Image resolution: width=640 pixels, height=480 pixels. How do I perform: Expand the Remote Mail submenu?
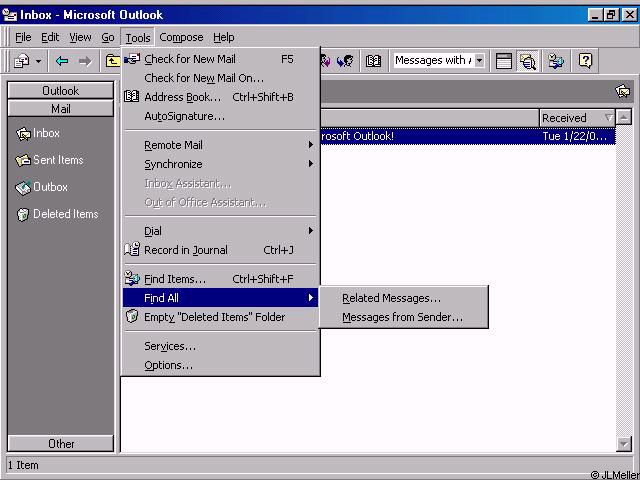(x=220, y=145)
